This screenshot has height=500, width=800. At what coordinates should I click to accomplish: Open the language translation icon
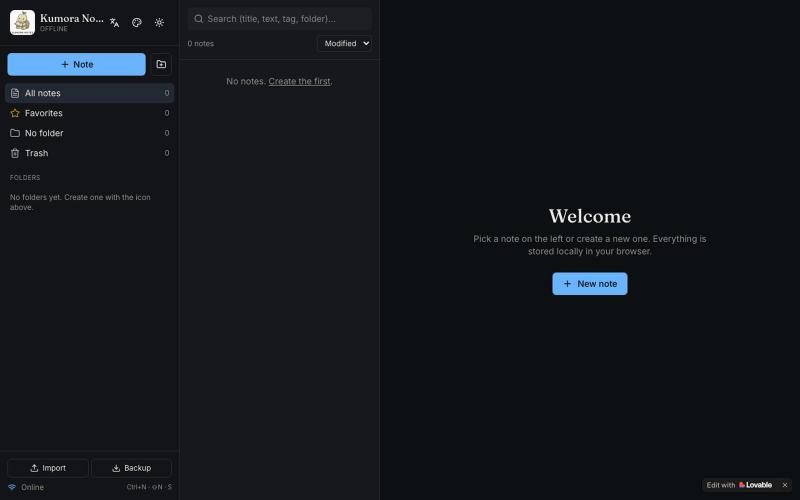[x=114, y=22]
